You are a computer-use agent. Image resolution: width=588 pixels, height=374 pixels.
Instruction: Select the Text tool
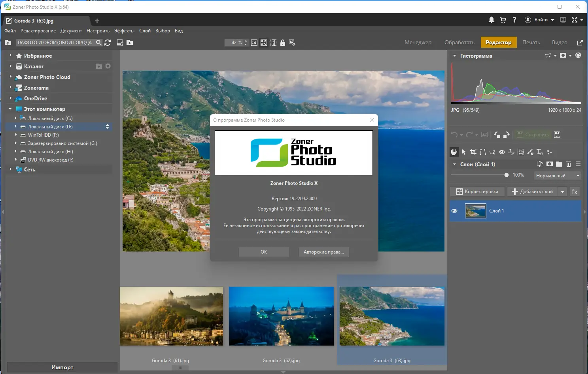539,152
